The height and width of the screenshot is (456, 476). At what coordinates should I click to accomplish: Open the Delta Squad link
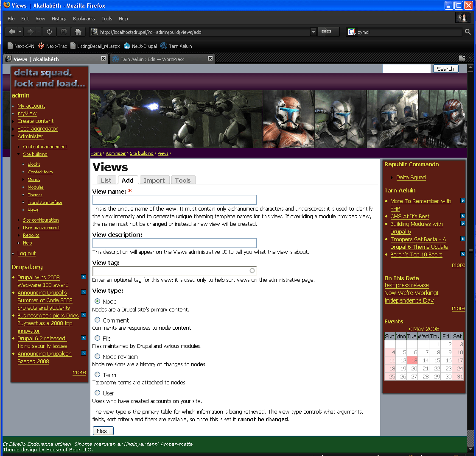(x=411, y=178)
